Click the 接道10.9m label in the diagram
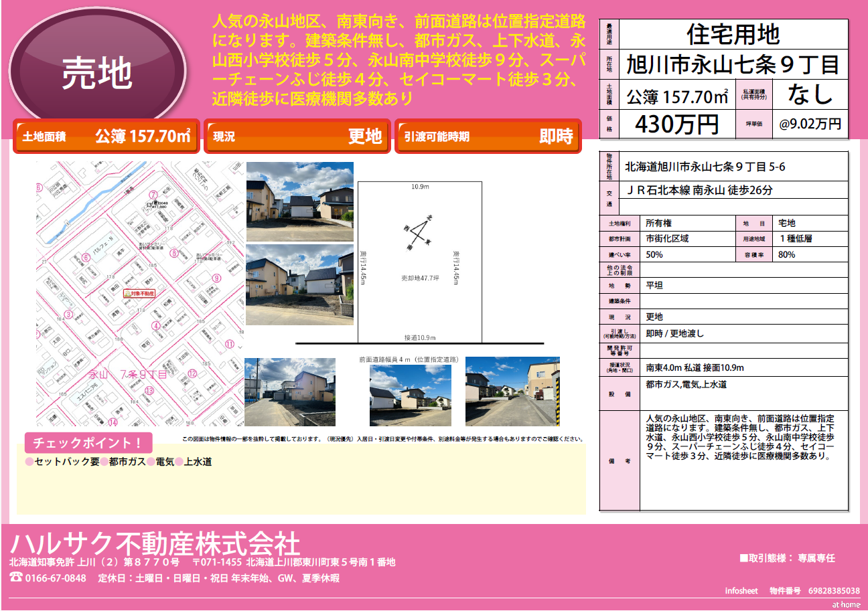868x611 pixels. (x=420, y=337)
